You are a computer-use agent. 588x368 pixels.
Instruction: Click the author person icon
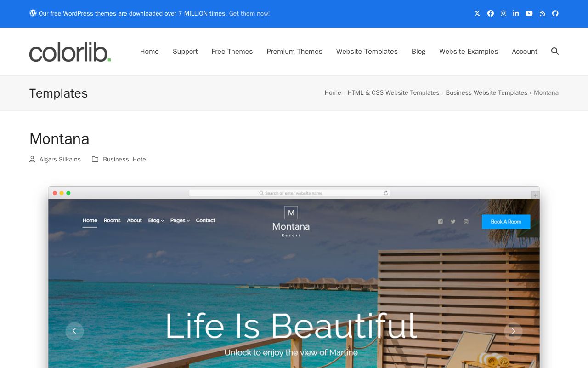(x=32, y=159)
